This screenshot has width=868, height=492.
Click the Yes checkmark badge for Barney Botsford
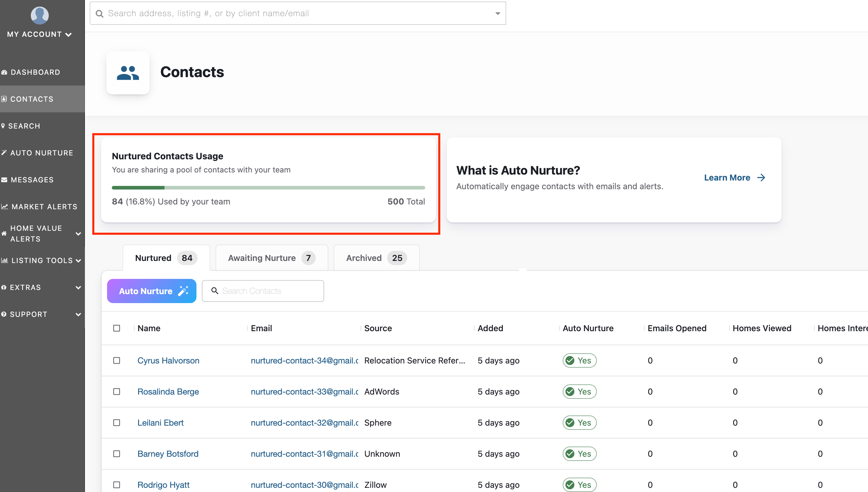(x=579, y=454)
